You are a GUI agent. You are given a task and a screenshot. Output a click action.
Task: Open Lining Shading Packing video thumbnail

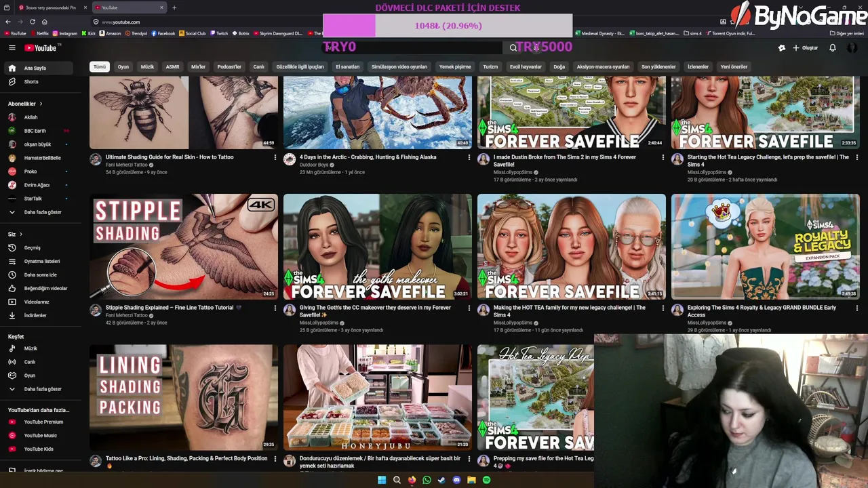(x=184, y=397)
